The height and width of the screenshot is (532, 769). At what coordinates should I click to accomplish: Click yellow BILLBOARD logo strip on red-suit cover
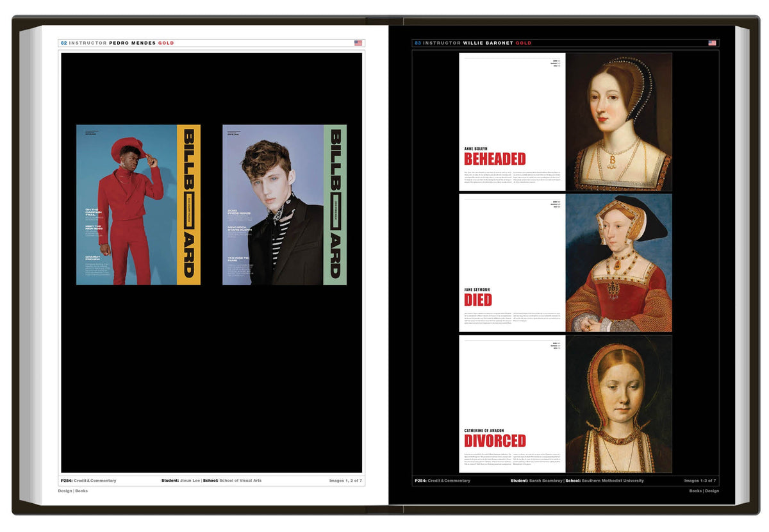click(188, 204)
